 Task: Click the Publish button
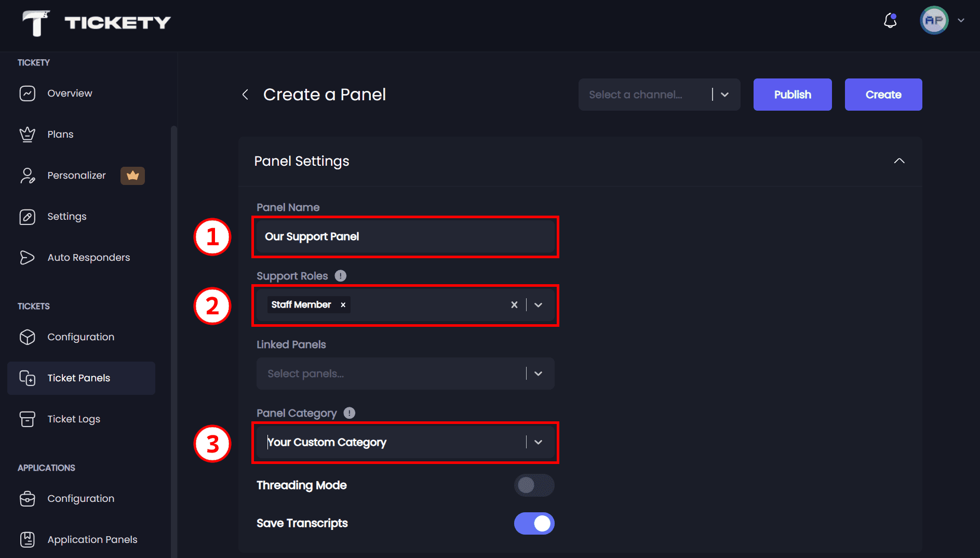point(792,95)
